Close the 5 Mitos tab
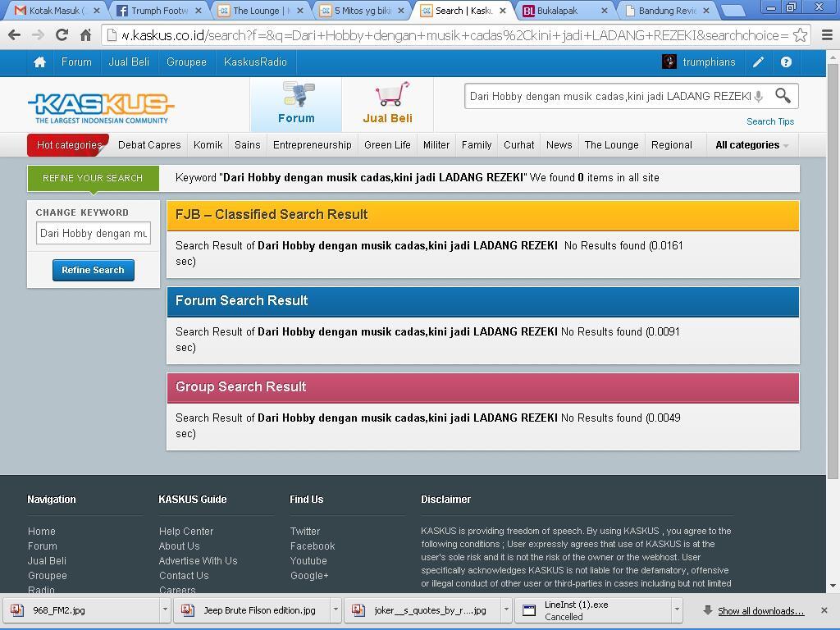This screenshot has height=630, width=840. tap(400, 11)
